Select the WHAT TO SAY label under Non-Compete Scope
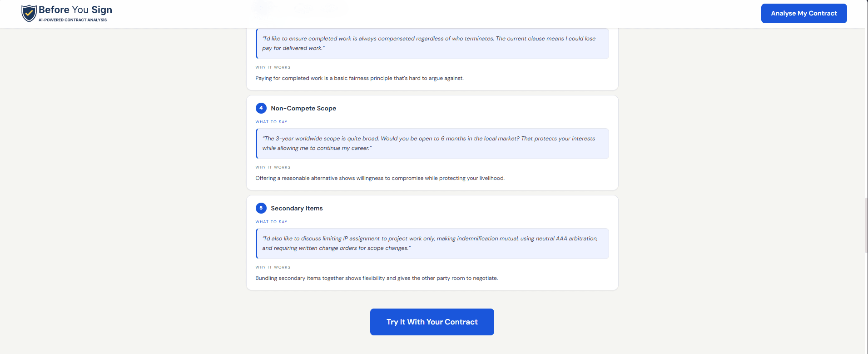This screenshot has width=868, height=354. 271,122
